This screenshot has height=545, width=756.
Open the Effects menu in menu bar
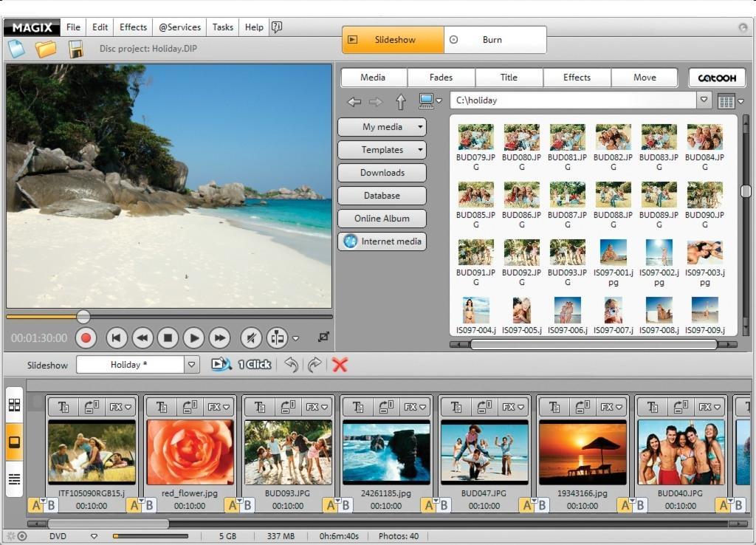point(133,27)
